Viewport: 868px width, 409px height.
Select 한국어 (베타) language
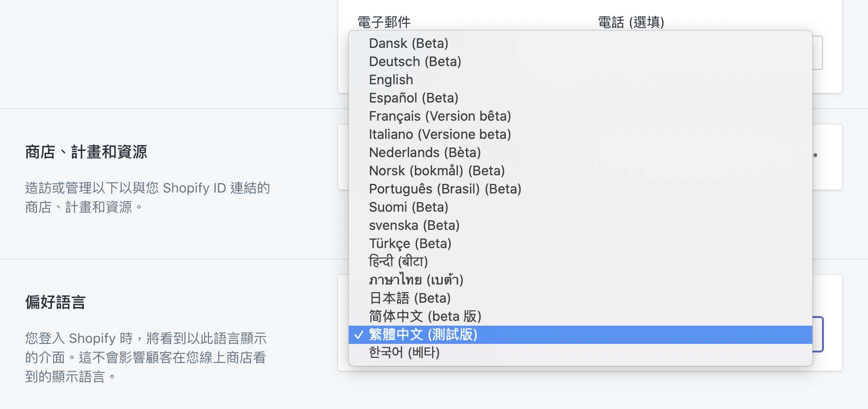pos(404,353)
